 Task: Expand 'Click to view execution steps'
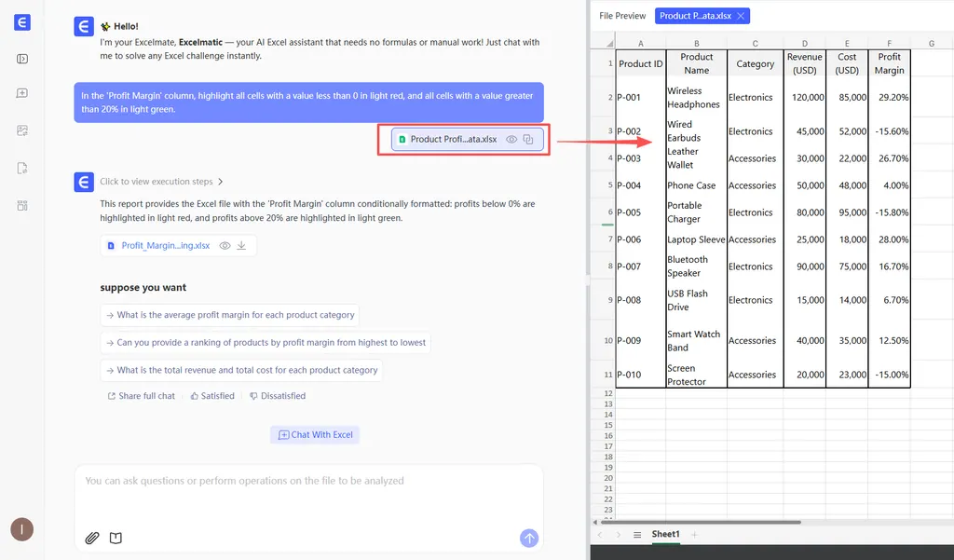(161, 182)
